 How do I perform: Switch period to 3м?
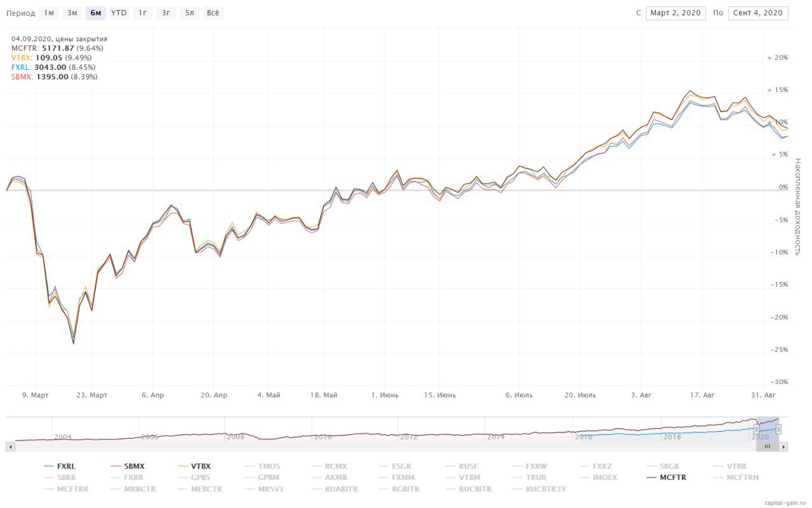(x=72, y=13)
